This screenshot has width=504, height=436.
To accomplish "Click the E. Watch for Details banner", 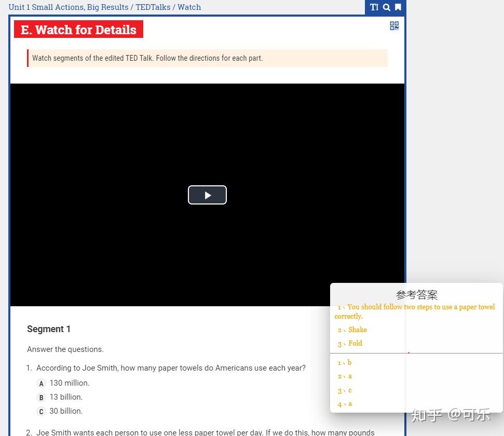I will point(78,30).
